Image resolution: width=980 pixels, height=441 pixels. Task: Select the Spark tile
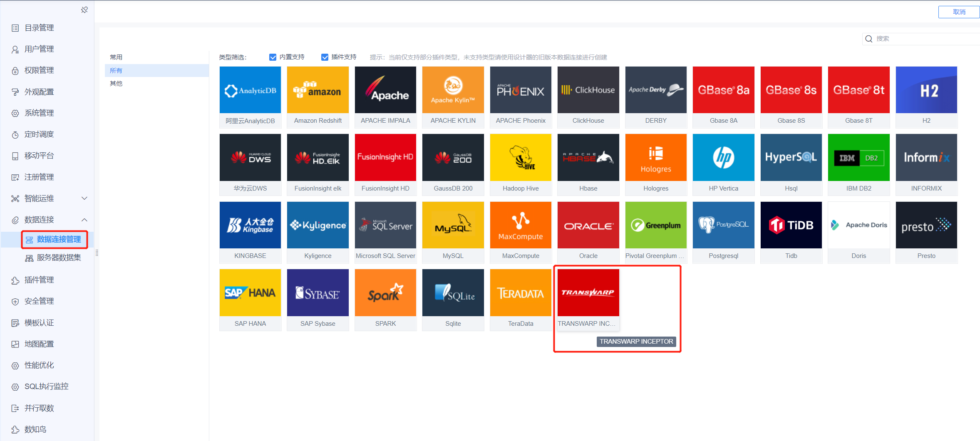(x=385, y=300)
